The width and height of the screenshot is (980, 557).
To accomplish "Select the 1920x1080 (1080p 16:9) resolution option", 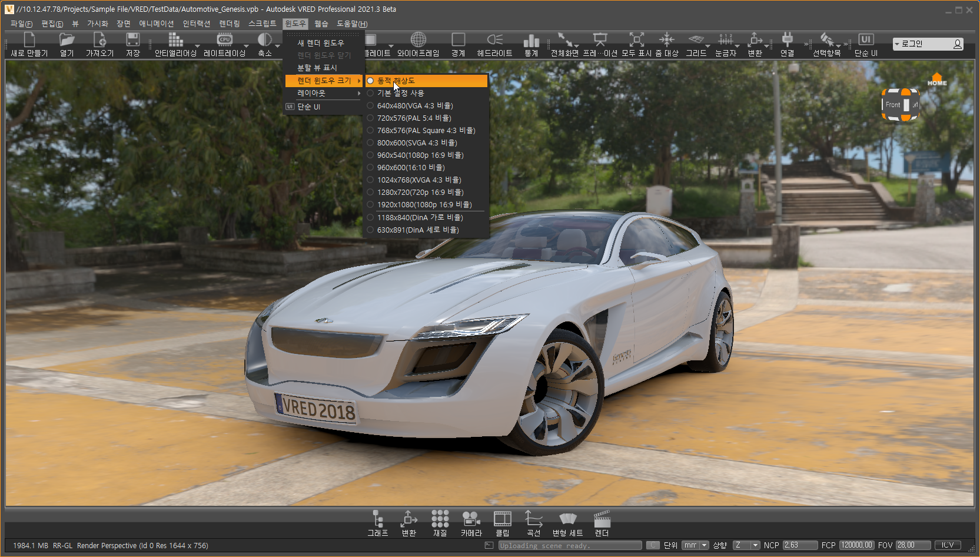I will (424, 205).
